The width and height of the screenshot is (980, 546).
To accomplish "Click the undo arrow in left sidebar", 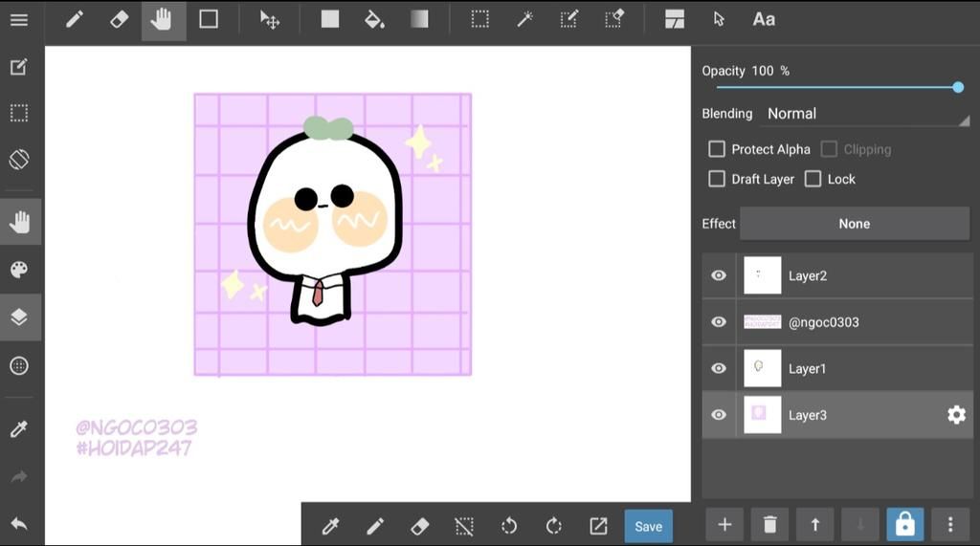I will [x=19, y=524].
